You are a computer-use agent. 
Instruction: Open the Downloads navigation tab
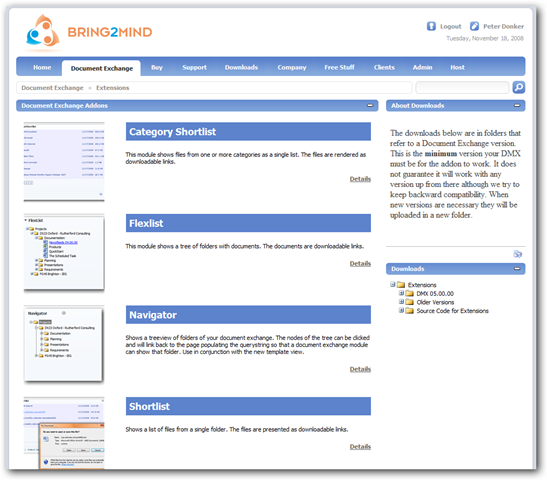coord(241,67)
